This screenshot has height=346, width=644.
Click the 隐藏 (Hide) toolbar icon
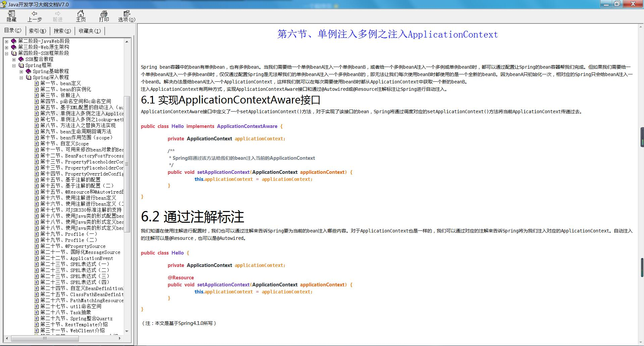pyautogui.click(x=12, y=16)
